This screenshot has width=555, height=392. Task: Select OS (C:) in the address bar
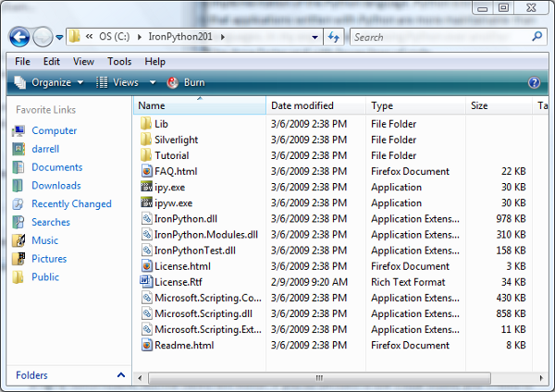click(115, 36)
